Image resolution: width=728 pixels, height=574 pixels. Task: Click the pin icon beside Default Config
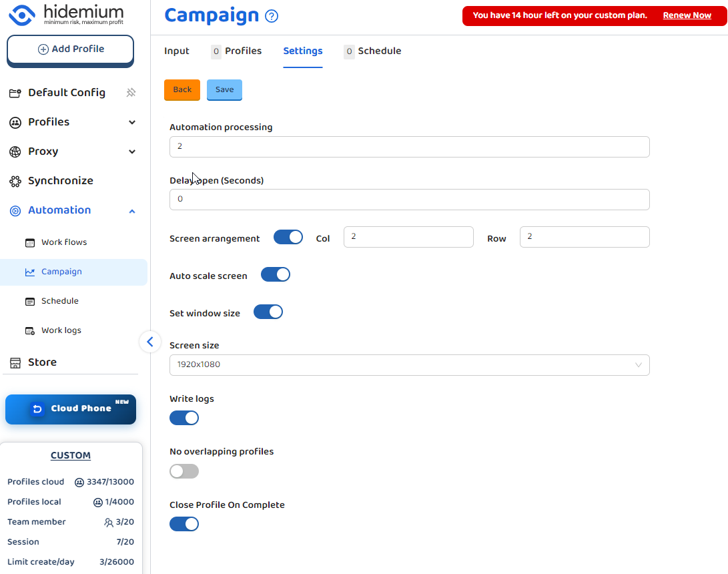tap(131, 93)
